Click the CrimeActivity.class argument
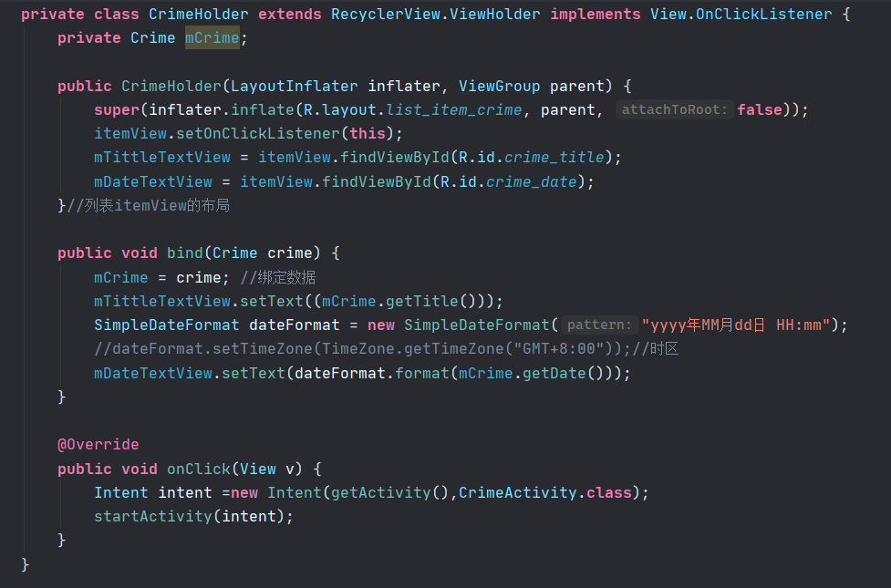 point(545,493)
